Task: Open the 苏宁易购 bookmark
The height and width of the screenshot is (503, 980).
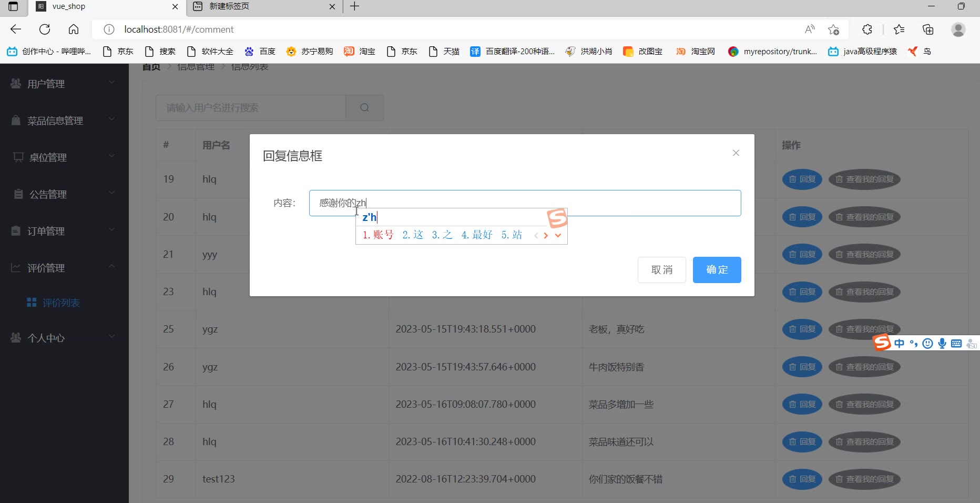Action: (x=310, y=51)
